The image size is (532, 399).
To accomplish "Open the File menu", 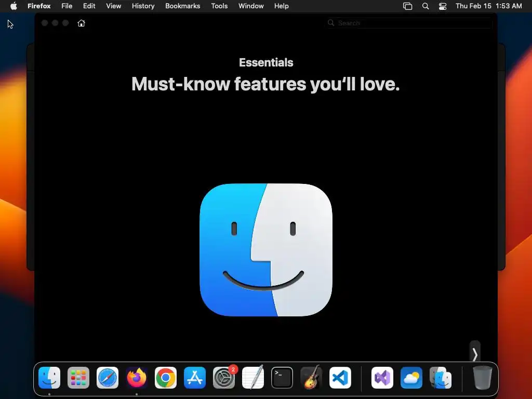I will pyautogui.click(x=67, y=6).
